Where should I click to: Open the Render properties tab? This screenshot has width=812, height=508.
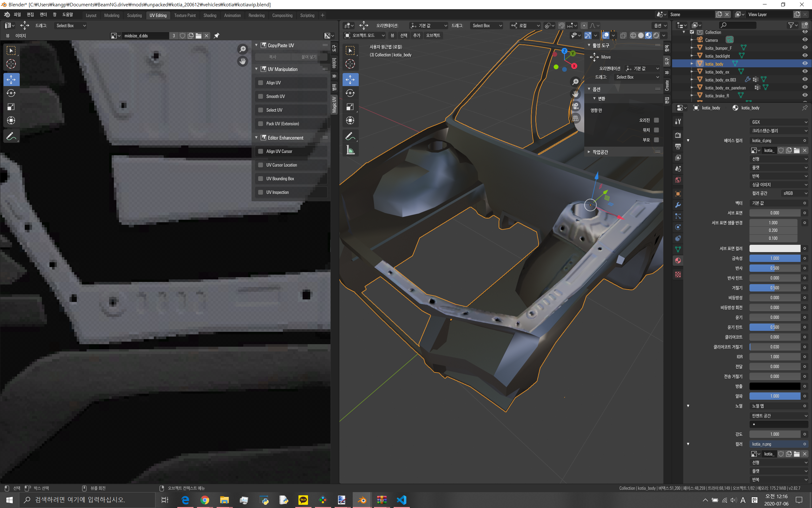coord(678,135)
